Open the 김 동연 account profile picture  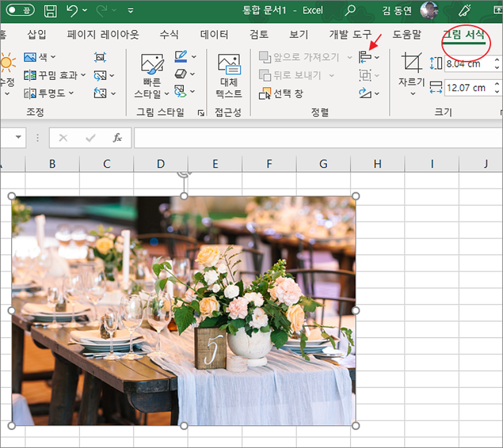[x=429, y=10]
